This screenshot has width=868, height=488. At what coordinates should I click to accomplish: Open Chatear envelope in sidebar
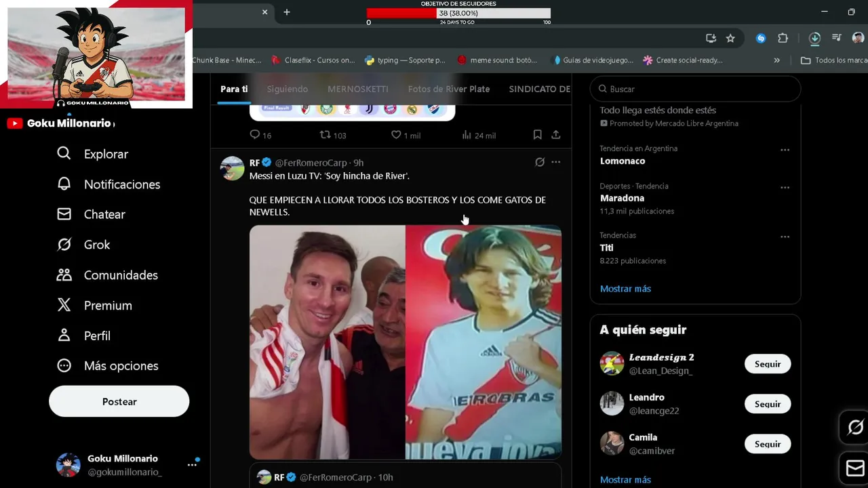(x=64, y=214)
